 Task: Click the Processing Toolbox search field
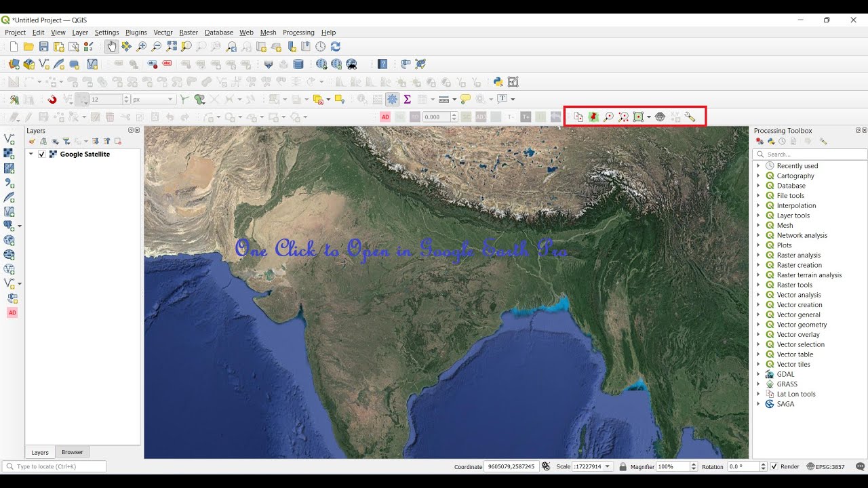click(x=810, y=155)
